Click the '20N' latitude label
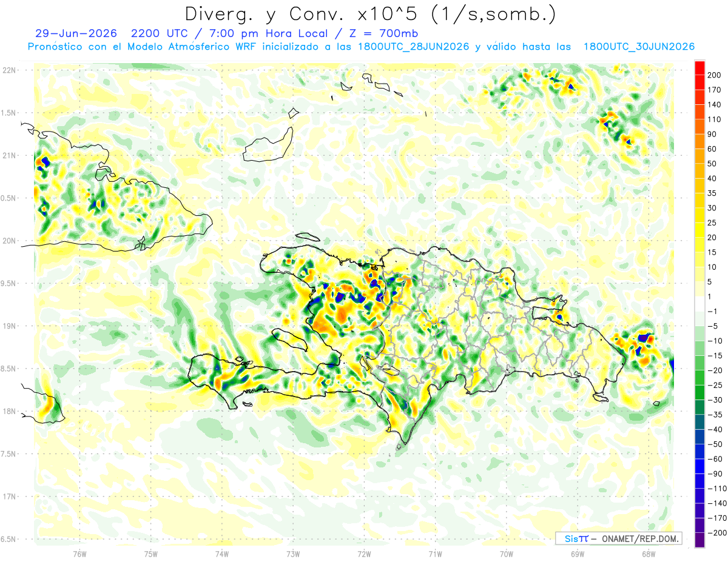728x562 pixels. [x=8, y=241]
